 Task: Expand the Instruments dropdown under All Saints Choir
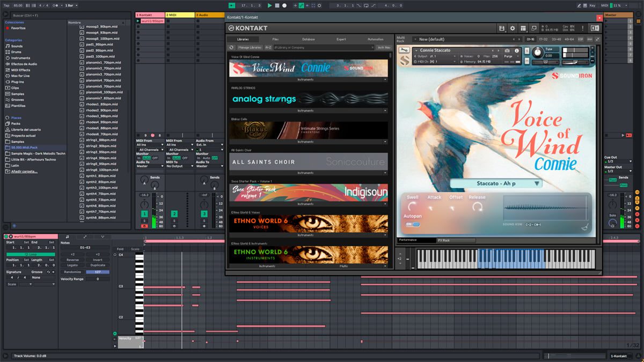coord(308,173)
